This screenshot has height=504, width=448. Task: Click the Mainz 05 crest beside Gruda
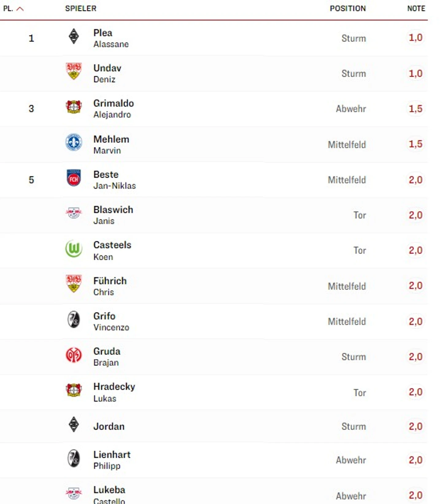(74, 355)
